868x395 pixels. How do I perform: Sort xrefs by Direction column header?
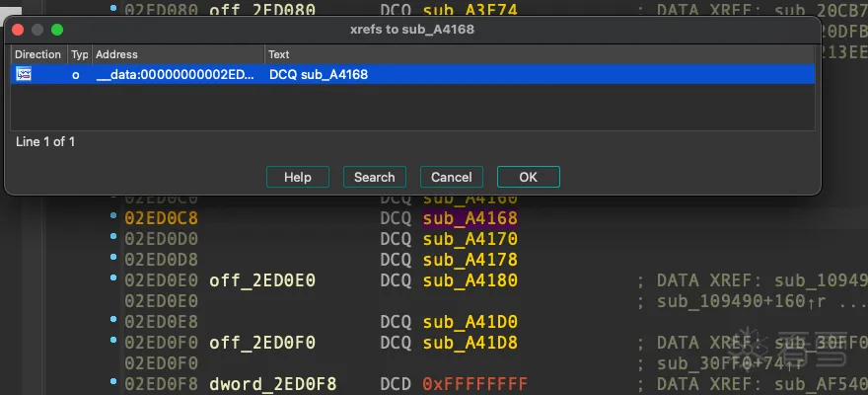coord(37,54)
